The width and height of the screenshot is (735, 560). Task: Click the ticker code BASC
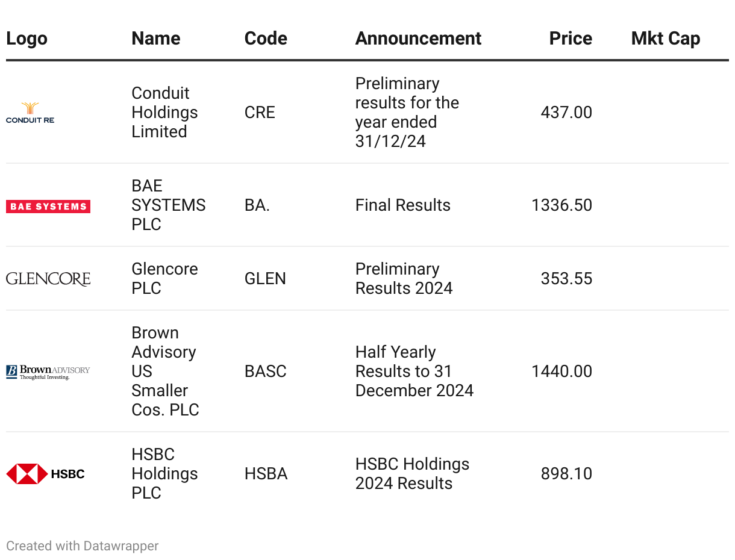266,372
